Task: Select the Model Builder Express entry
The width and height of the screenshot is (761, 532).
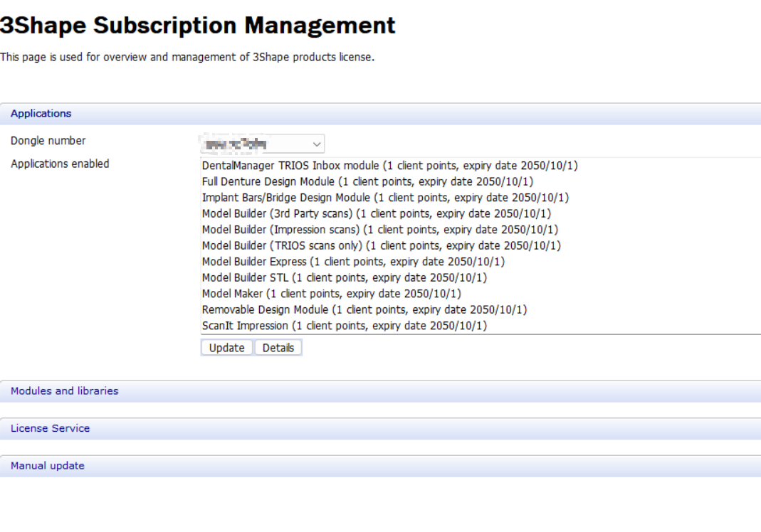Action: pyautogui.click(x=353, y=262)
